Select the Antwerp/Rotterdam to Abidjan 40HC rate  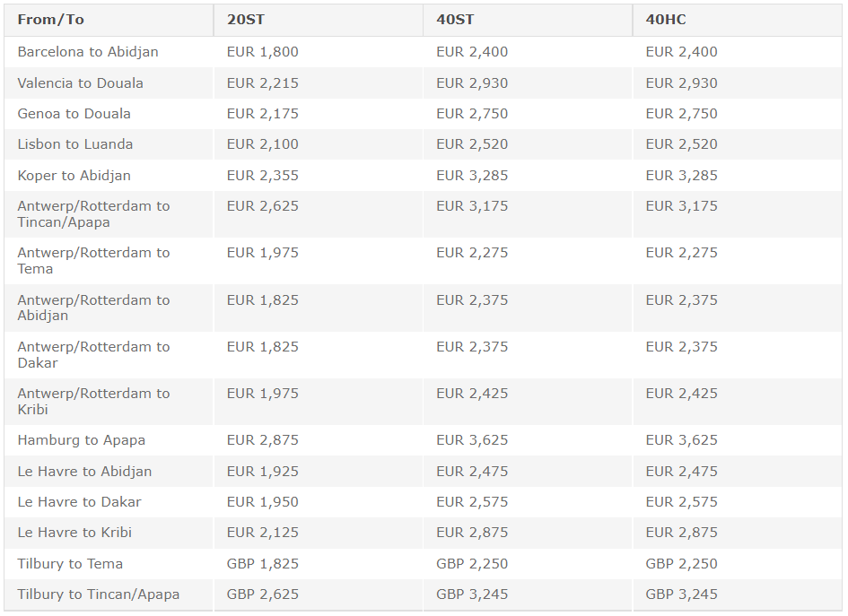(681, 300)
